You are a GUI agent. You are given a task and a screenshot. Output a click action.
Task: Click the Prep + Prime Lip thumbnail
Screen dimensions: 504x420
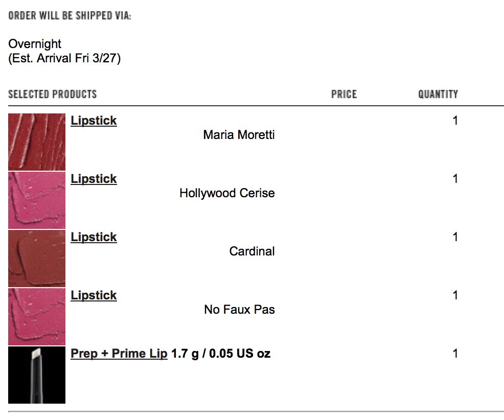point(37,375)
